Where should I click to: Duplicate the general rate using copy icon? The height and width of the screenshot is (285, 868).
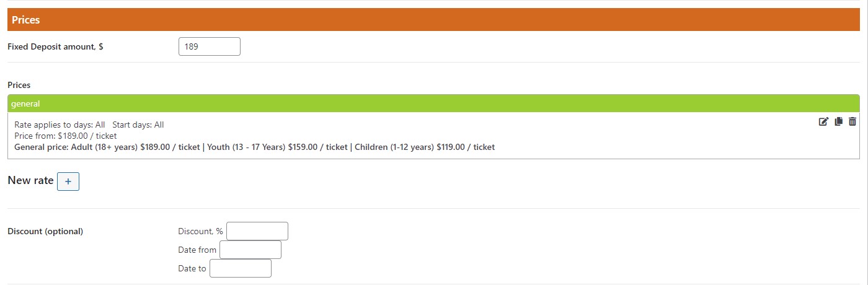tap(838, 122)
